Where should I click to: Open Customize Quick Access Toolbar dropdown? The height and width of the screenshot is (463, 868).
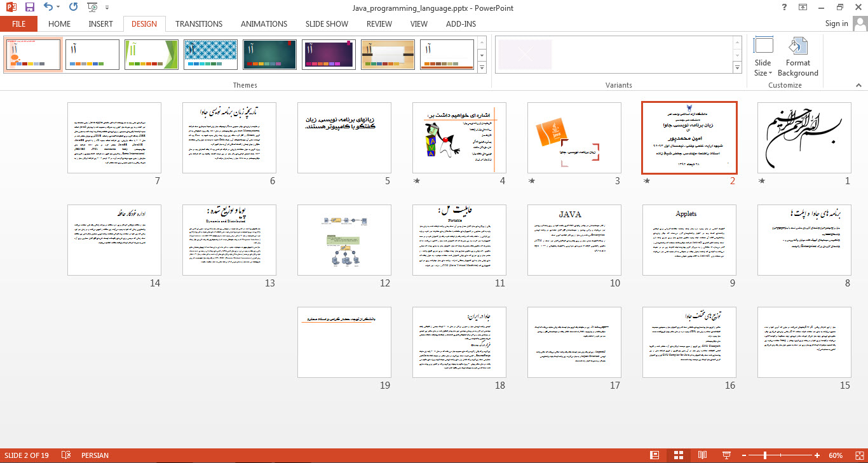pos(106,8)
